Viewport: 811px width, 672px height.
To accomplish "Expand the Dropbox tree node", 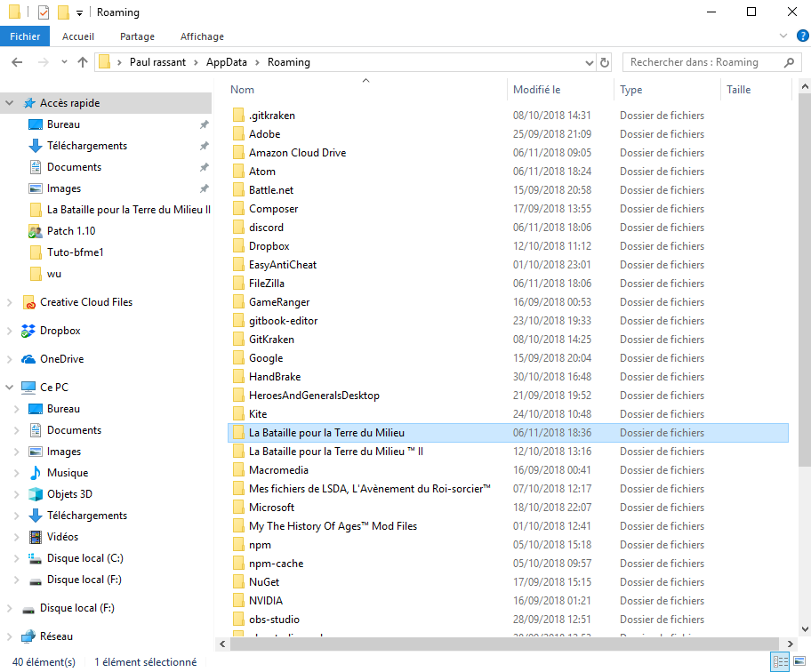I will click(9, 331).
